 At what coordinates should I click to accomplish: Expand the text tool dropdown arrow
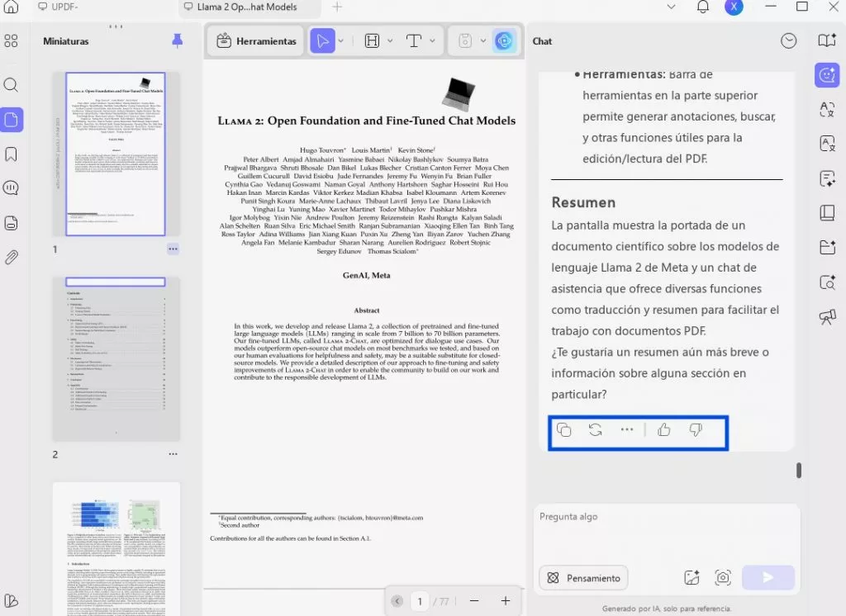pyautogui.click(x=432, y=41)
